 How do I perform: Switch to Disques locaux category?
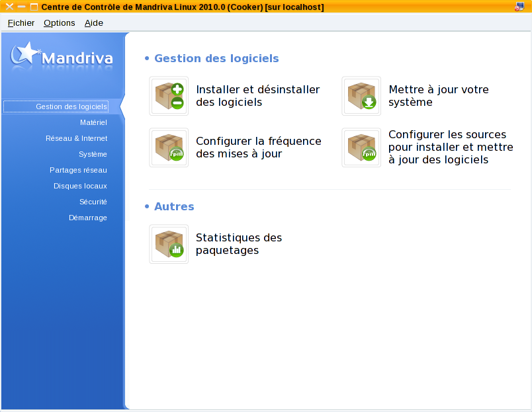[80, 186]
